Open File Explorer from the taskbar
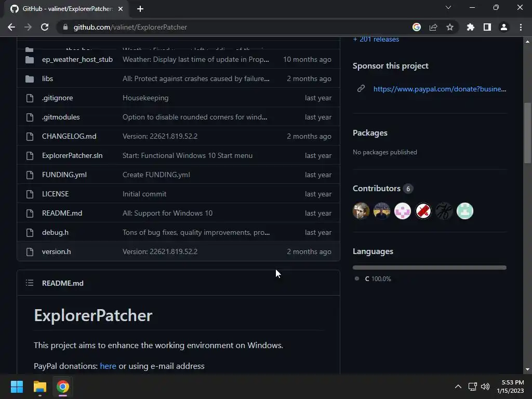The height and width of the screenshot is (399, 532). (39, 387)
